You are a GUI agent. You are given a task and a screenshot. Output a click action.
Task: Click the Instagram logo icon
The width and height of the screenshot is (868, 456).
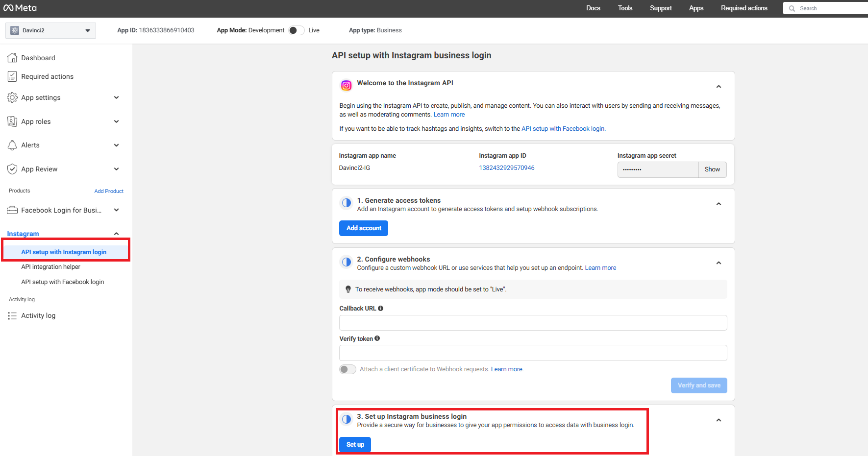click(347, 86)
